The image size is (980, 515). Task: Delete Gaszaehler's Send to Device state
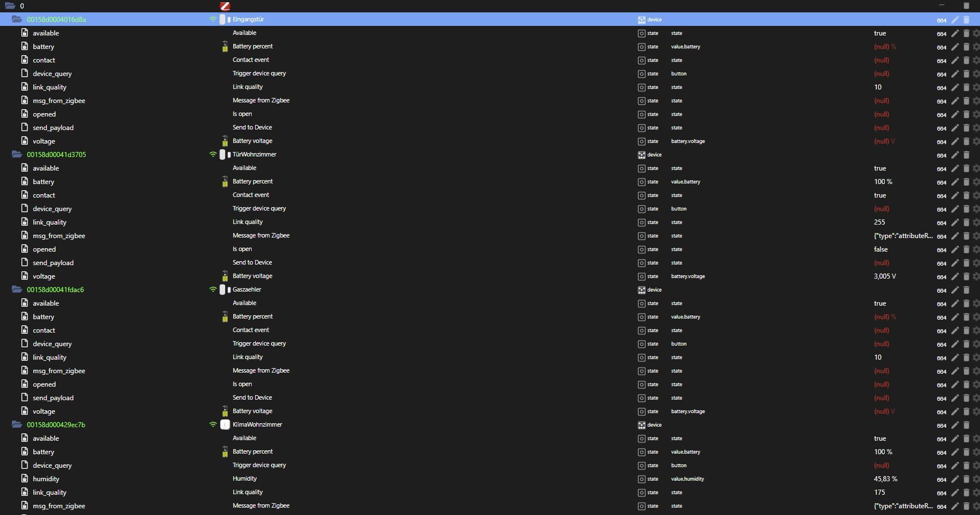coord(966,398)
